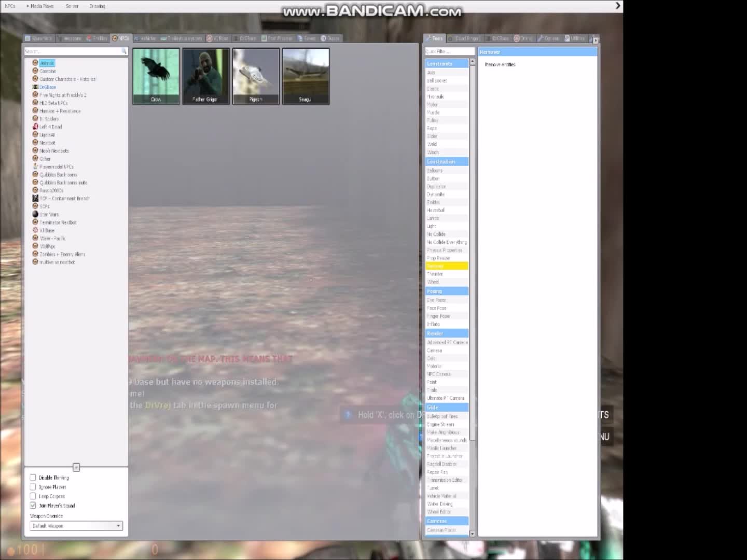
Task: Uncheck the Join Player's Squad option
Action: click(33, 506)
